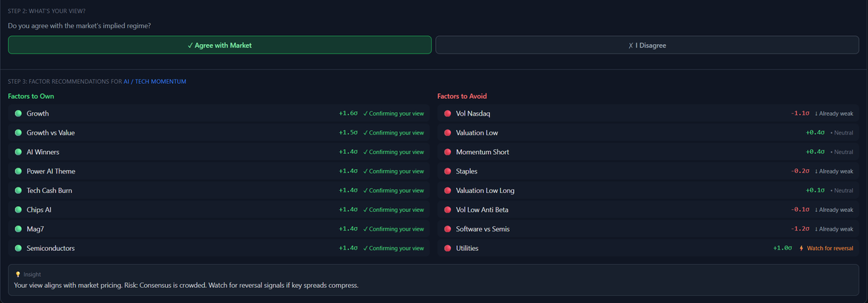Click the green dot beside Chips AI
Screen dimensions: 868x303
(x=18, y=210)
